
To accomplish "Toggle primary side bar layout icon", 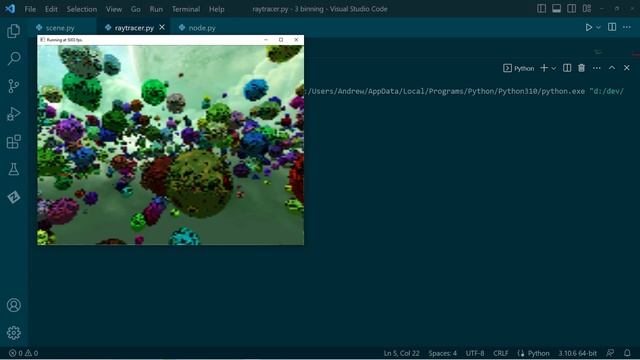I will (x=541, y=9).
